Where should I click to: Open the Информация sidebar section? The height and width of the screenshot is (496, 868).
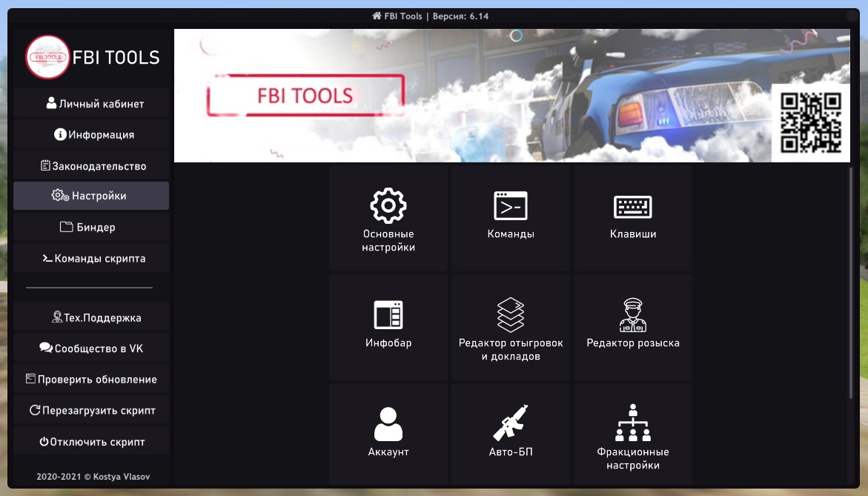[91, 134]
